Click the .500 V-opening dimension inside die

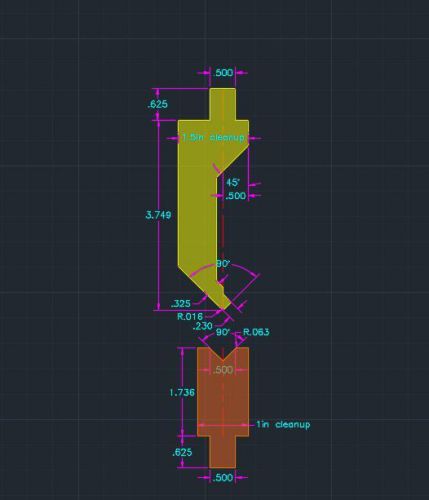(222, 370)
